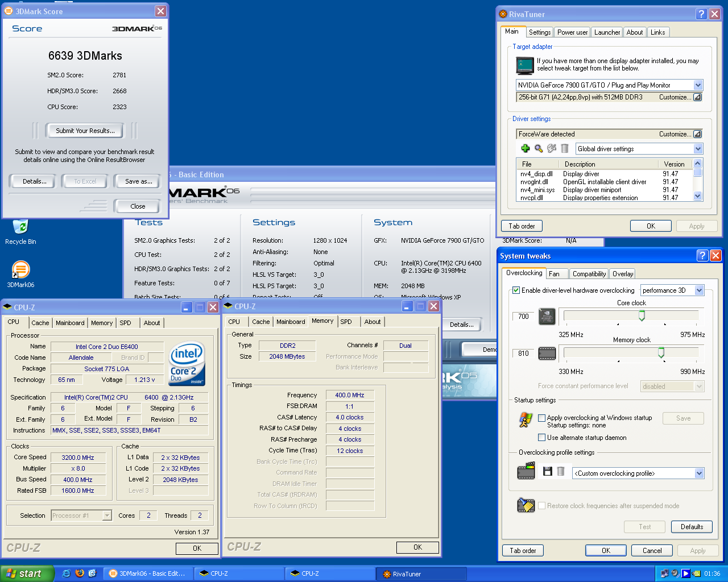Click the help question mark in System tweaks' title bar
This screenshot has width=728, height=582.
click(702, 256)
